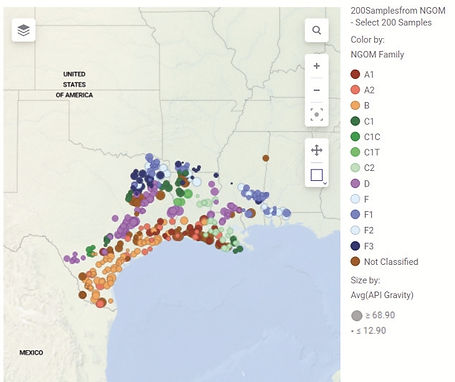
Task: Select the 'Not Classified' legend label
Action: (391, 262)
